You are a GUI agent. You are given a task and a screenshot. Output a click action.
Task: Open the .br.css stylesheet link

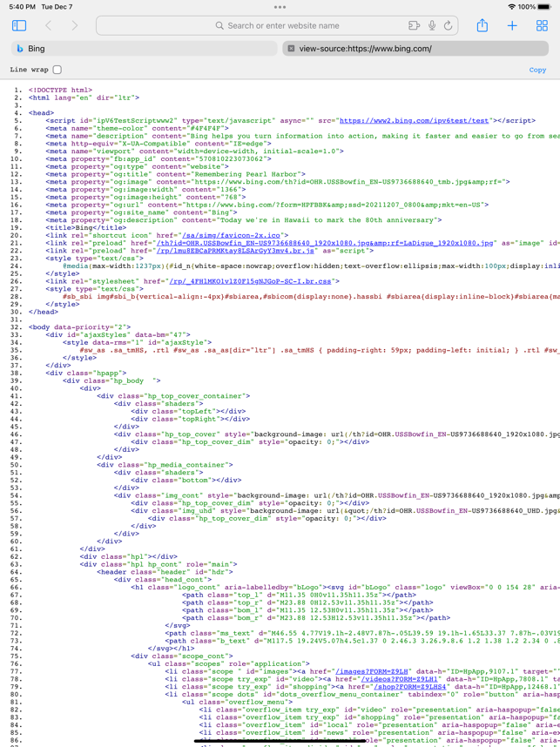tap(250, 281)
